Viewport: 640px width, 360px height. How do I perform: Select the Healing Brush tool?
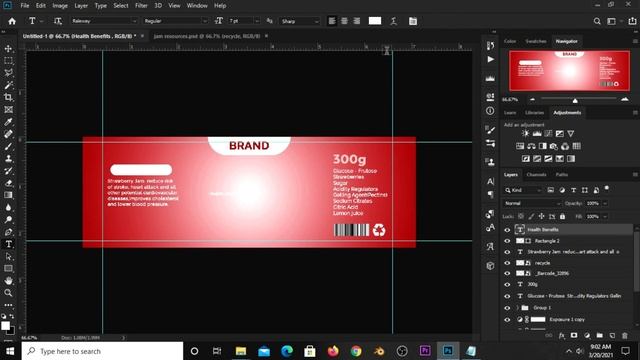point(8,134)
